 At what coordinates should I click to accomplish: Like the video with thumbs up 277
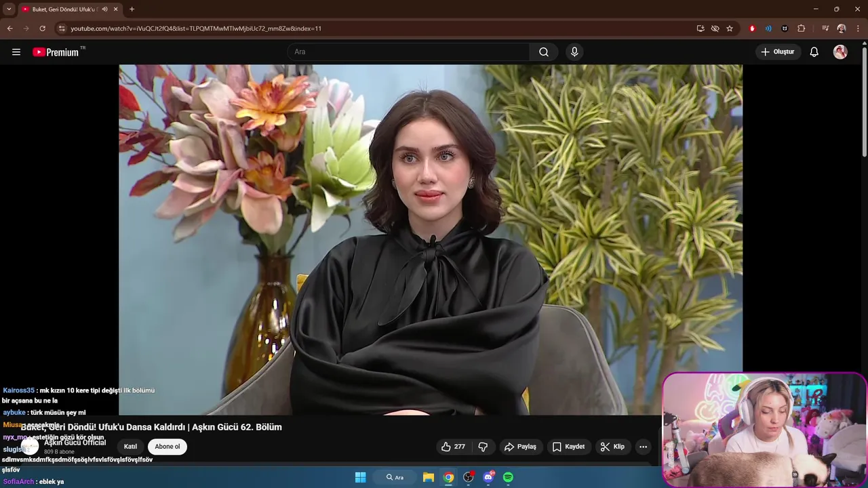(453, 447)
